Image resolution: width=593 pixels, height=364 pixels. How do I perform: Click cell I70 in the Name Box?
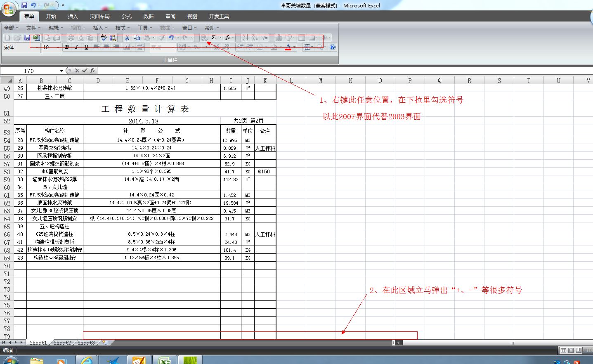(x=29, y=71)
